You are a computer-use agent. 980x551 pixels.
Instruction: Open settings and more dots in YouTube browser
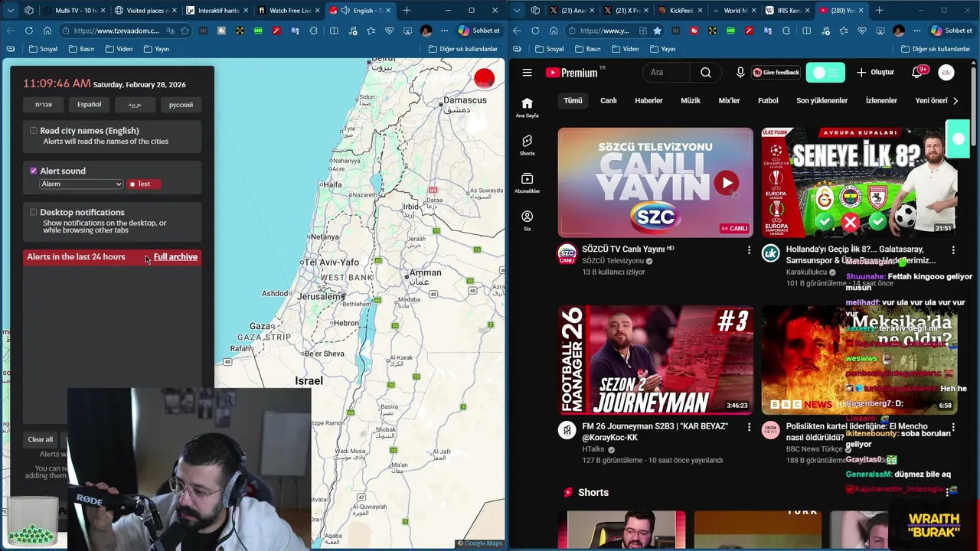917,31
